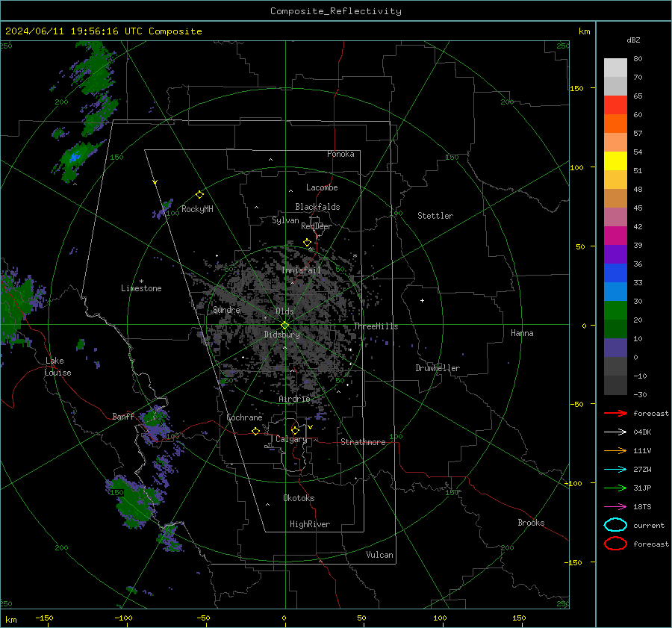Click the red forecast arrow in legend
The image size is (672, 628).
tap(615, 413)
